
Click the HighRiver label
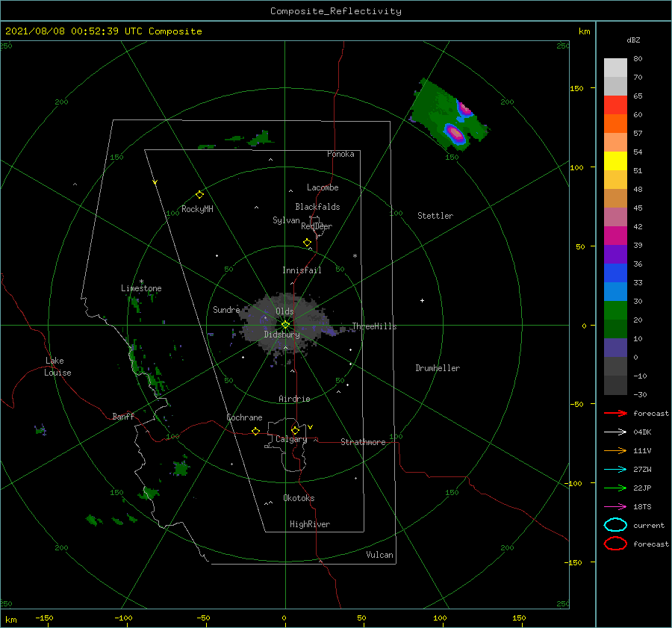(310, 524)
